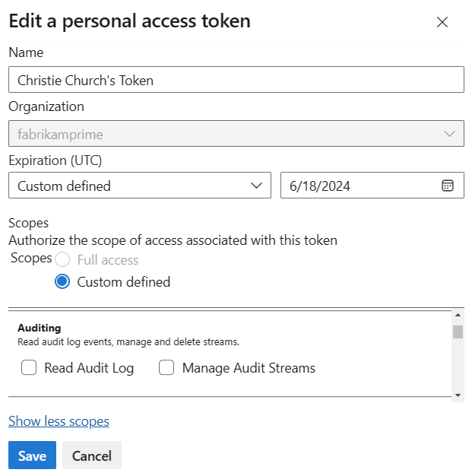
Task: Click the Auditing section heading
Action: [39, 328]
